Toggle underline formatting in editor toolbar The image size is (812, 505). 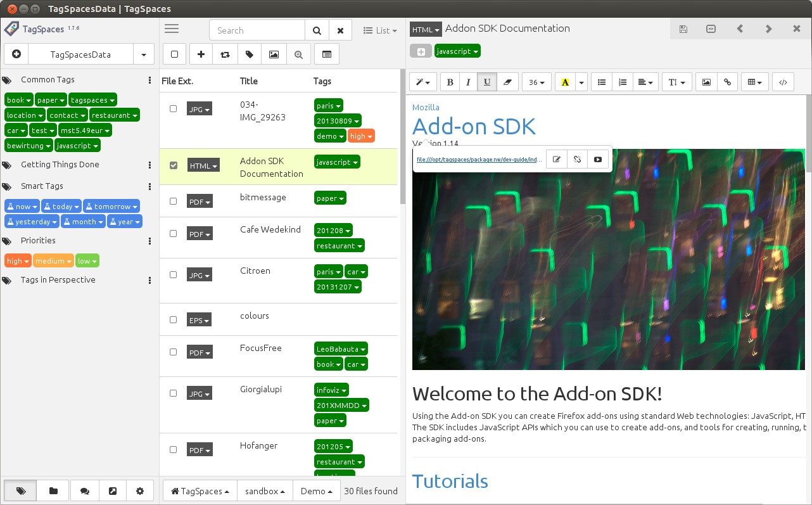pyautogui.click(x=486, y=82)
